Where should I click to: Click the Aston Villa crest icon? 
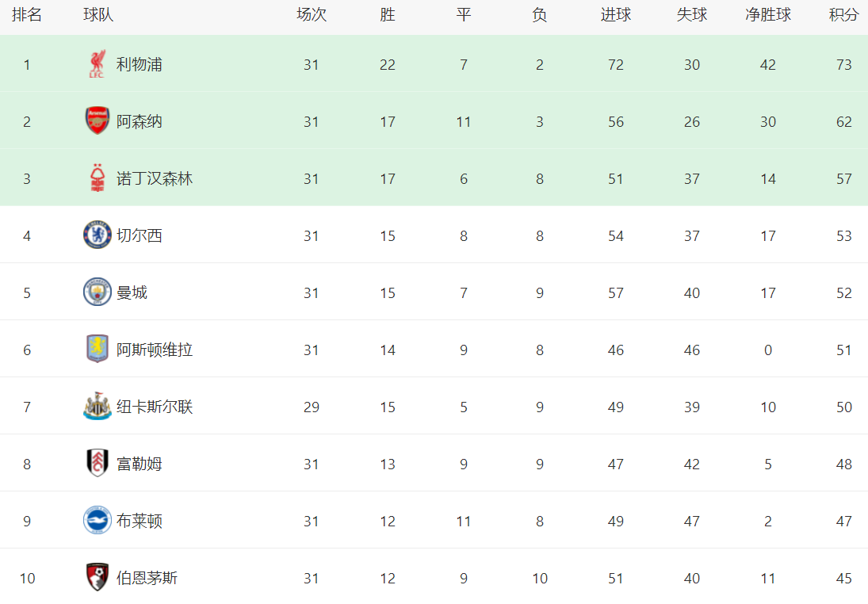(98, 349)
